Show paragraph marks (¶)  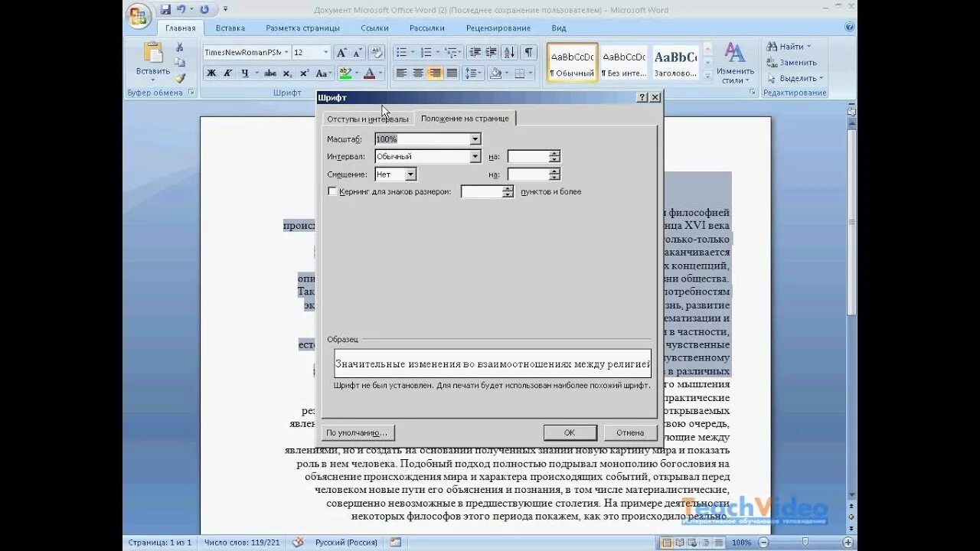529,53
